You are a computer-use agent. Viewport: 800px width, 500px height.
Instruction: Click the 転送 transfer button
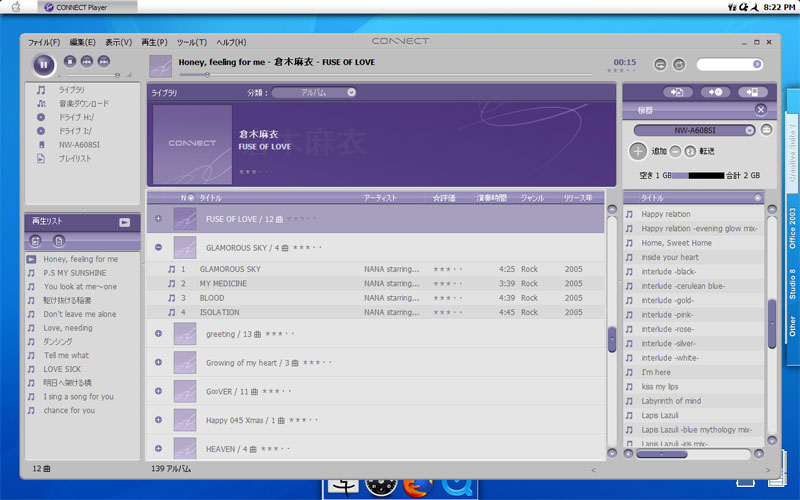pos(690,152)
